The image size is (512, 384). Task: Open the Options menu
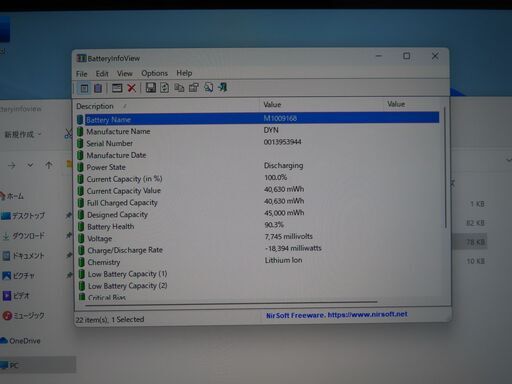[154, 73]
